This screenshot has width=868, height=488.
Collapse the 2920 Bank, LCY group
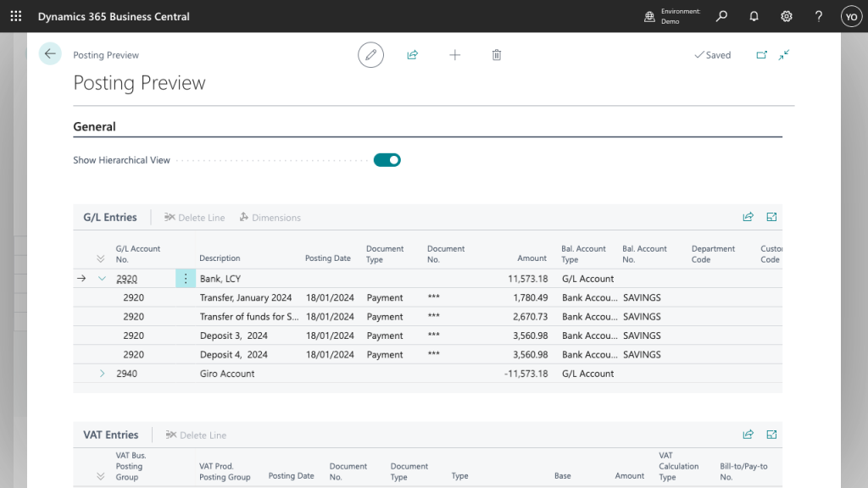click(x=102, y=278)
